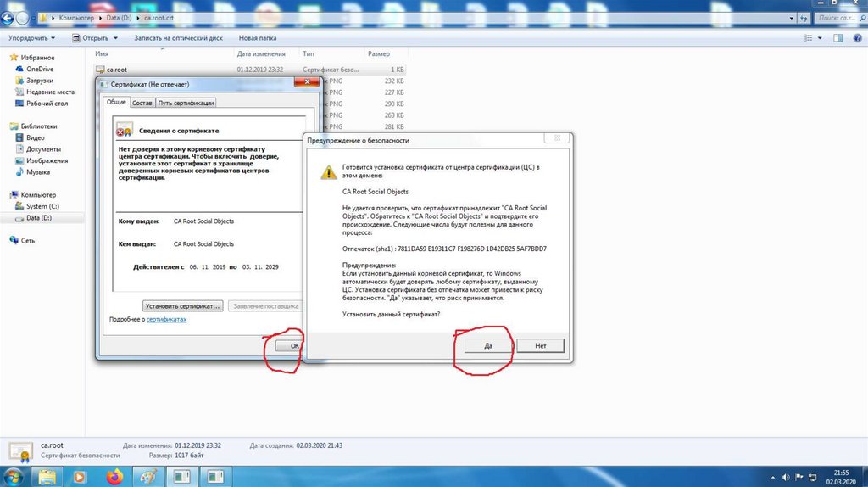Click Новая папка in toolbar

pos(258,38)
